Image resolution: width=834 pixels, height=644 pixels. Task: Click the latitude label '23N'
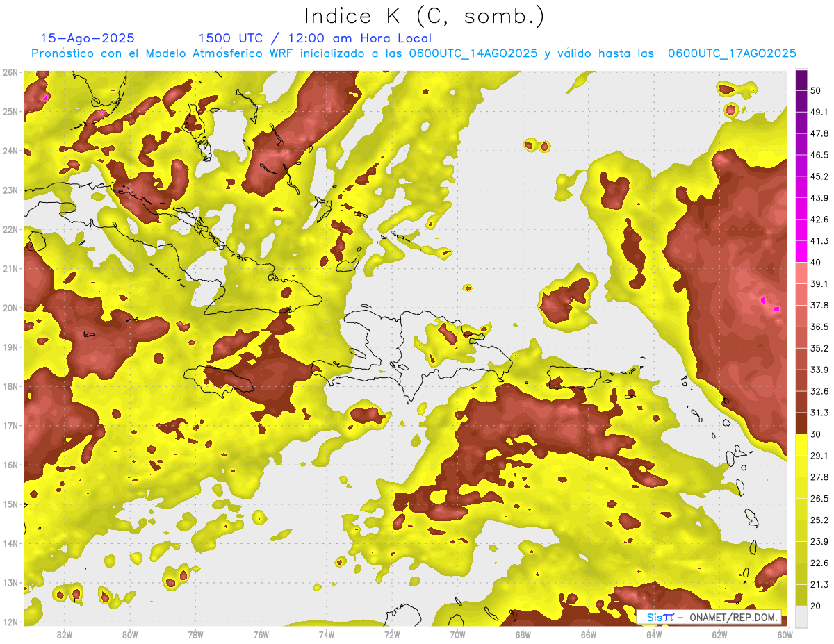coord(10,190)
